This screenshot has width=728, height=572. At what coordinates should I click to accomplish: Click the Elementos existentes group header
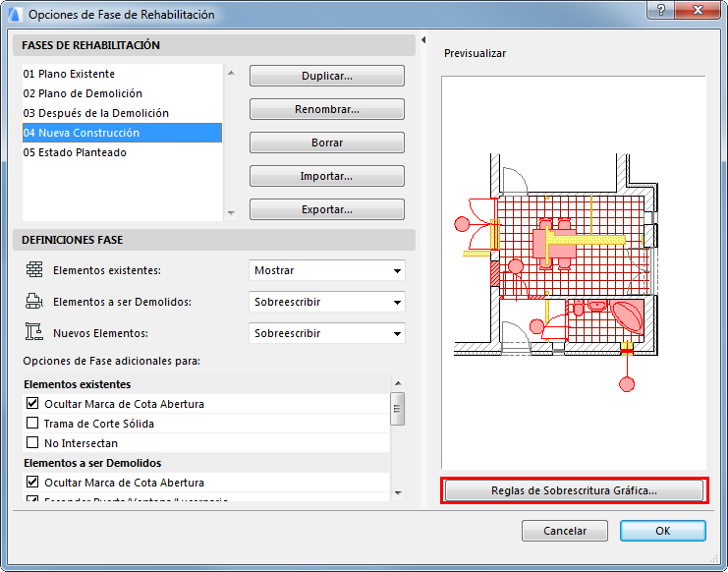205,384
